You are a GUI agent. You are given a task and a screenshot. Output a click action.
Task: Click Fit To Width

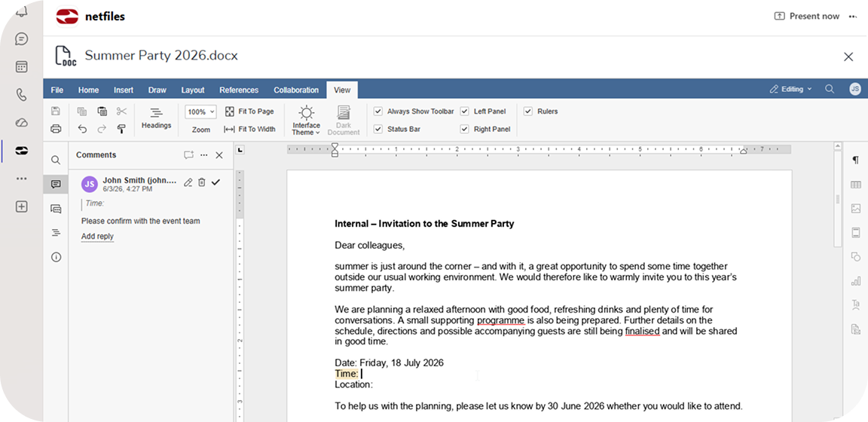pyautogui.click(x=249, y=129)
